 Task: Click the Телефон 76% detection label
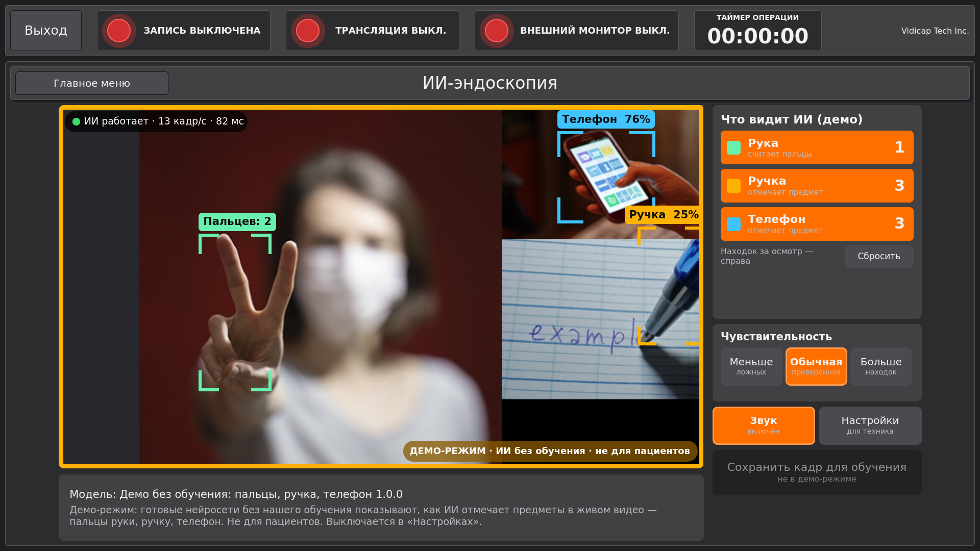(x=606, y=119)
